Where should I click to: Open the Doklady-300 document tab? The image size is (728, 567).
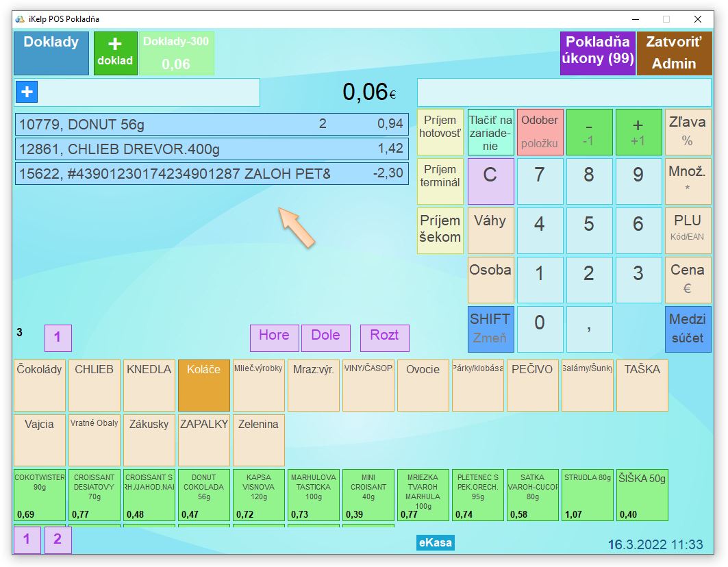[177, 53]
